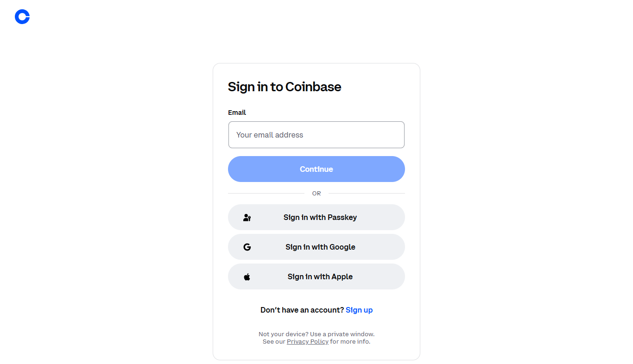Click the underlined Privacy Policy text

(307, 341)
